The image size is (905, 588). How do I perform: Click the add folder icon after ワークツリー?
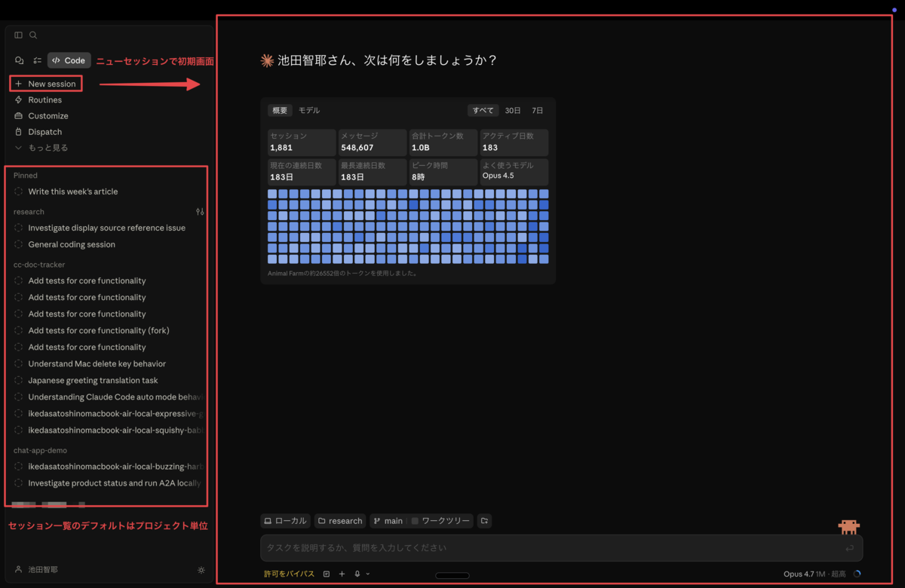pyautogui.click(x=484, y=521)
